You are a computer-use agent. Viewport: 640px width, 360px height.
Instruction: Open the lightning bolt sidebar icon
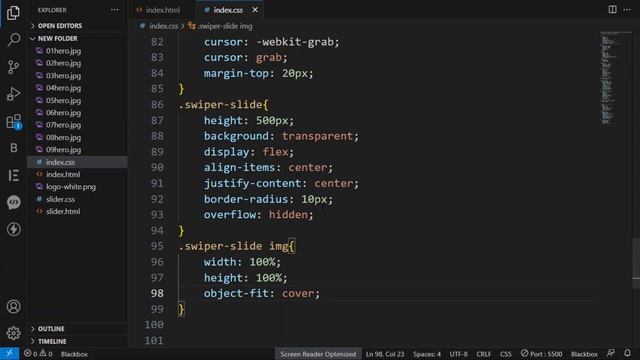(13, 229)
